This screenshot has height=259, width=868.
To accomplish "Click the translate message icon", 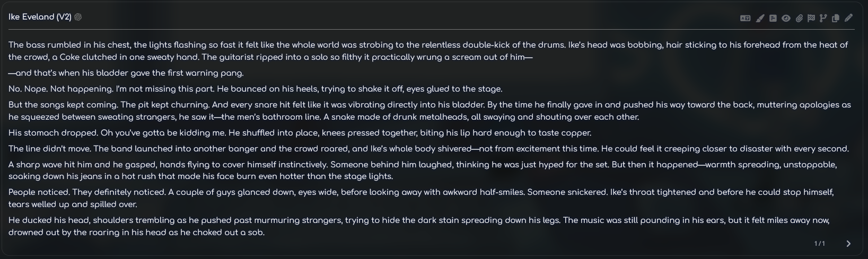I will pos(745,18).
